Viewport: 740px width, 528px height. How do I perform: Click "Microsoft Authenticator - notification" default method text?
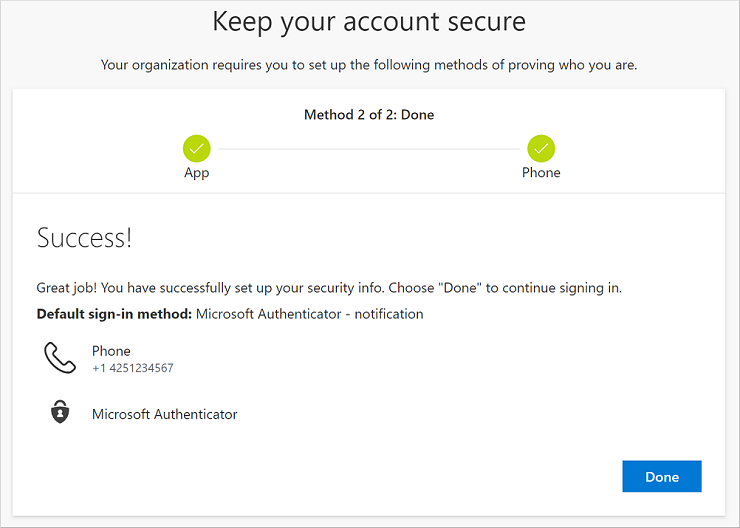click(309, 314)
